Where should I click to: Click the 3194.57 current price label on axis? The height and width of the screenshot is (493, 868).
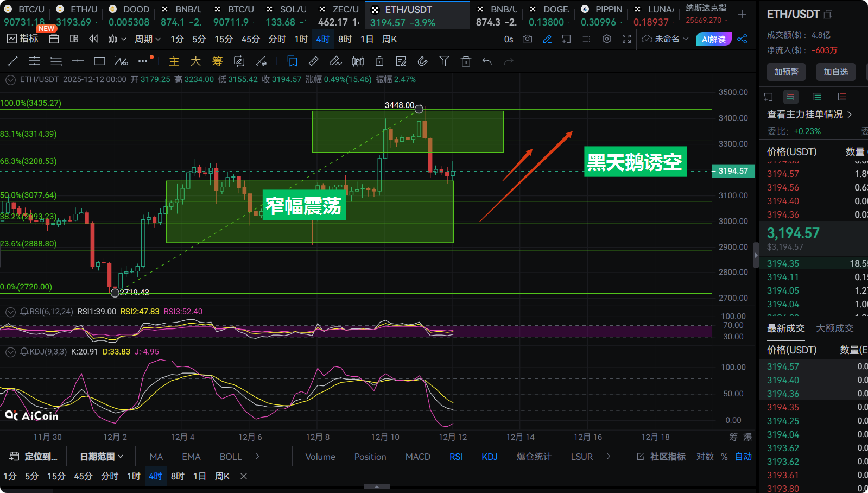[x=733, y=171]
